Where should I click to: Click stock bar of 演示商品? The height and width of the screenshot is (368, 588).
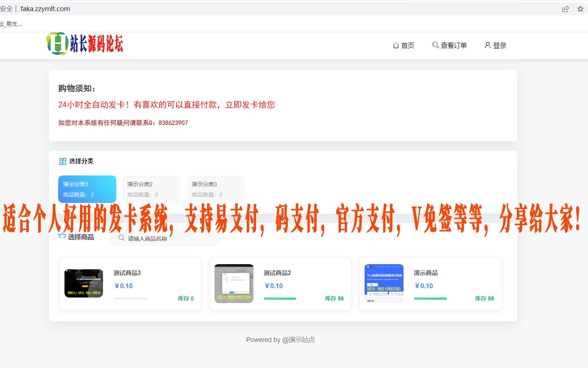pos(431,298)
